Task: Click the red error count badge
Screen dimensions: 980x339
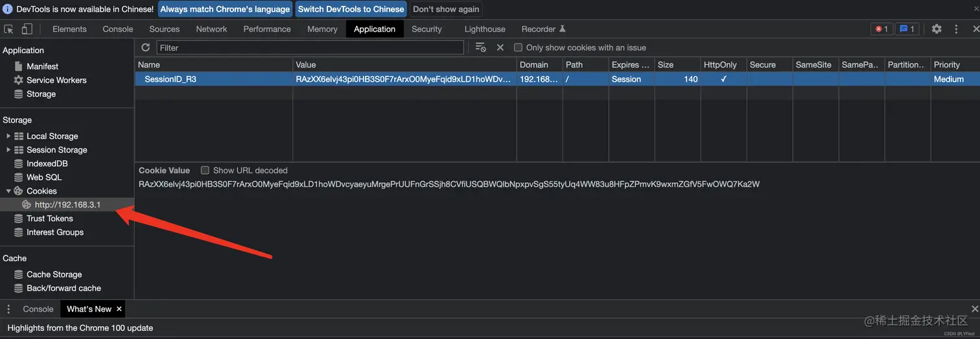Action: [881, 29]
